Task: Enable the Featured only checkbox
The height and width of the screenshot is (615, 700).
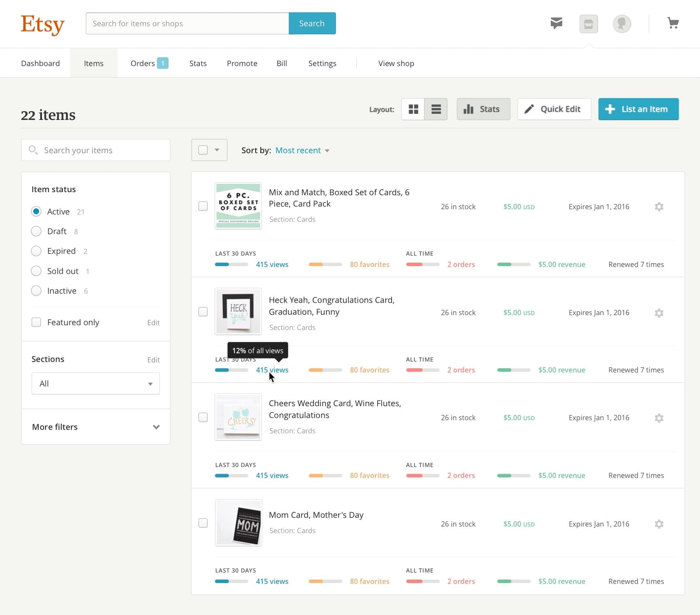Action: (36, 322)
